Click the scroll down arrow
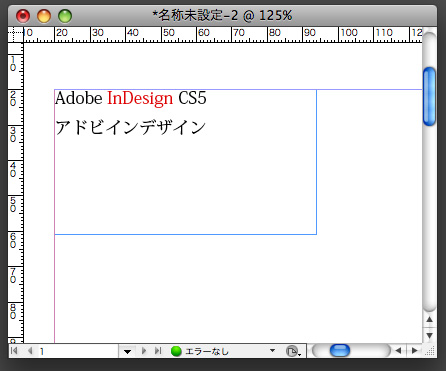Viewport: 446px width, 371px height. click(x=430, y=335)
